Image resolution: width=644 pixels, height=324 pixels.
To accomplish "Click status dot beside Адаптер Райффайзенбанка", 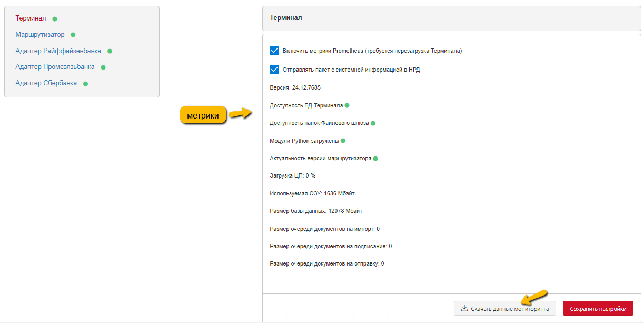I will point(110,52).
